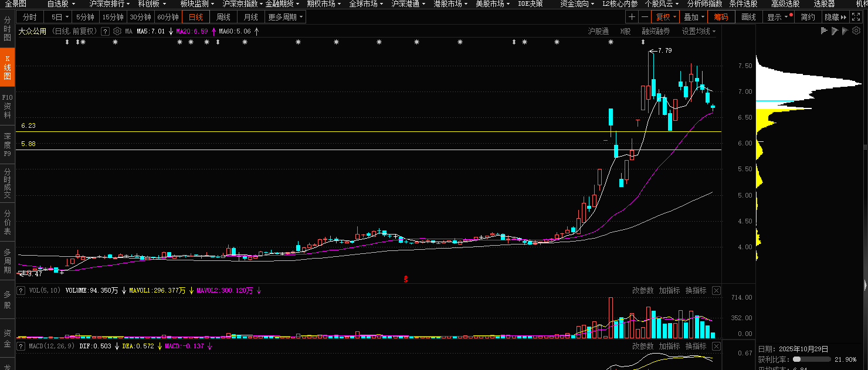
Task: Open 全景图 menu item
Action: (15, 4)
